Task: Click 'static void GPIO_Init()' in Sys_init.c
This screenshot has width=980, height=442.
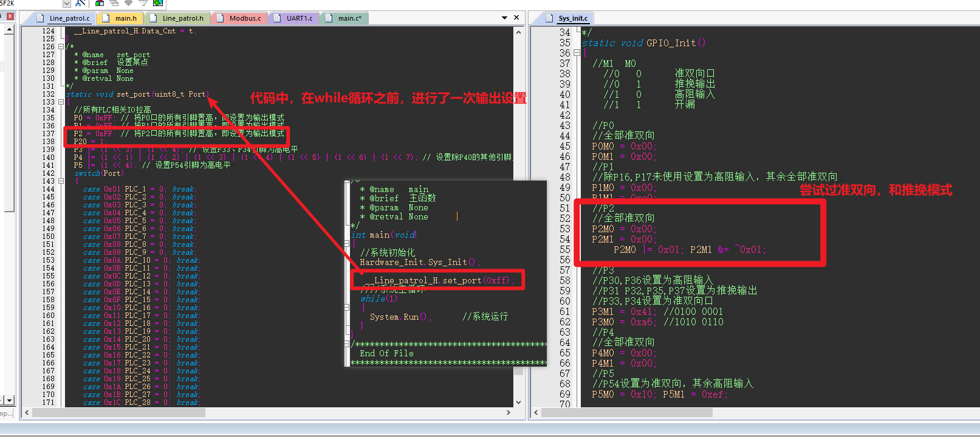Action: [x=644, y=43]
